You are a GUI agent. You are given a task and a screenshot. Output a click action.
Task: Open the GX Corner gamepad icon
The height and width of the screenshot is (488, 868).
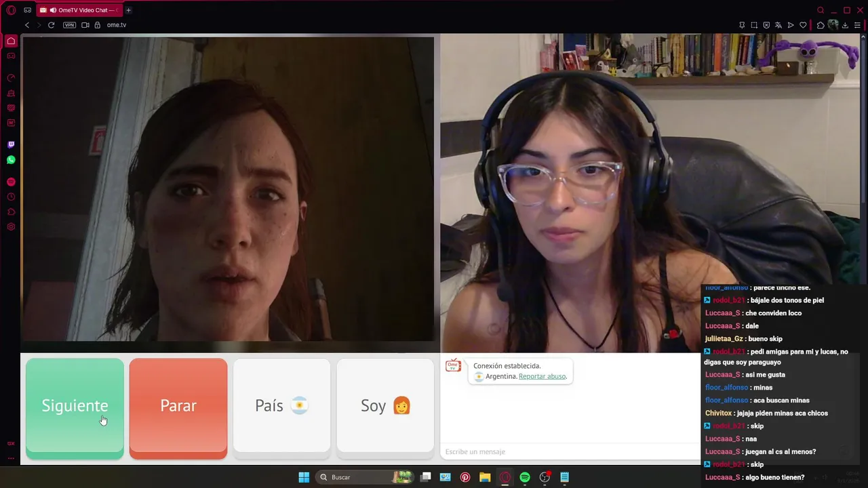pos(28,10)
